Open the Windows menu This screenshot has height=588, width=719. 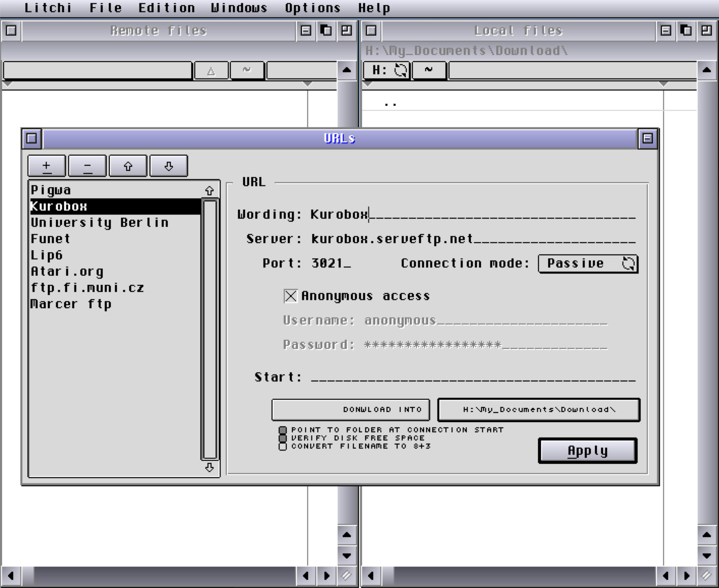pos(239,8)
